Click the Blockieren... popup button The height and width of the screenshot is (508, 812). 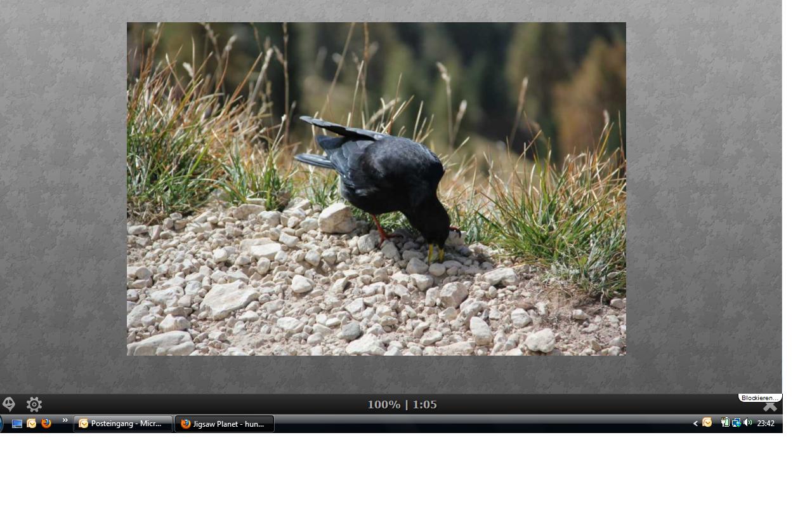[x=759, y=398]
